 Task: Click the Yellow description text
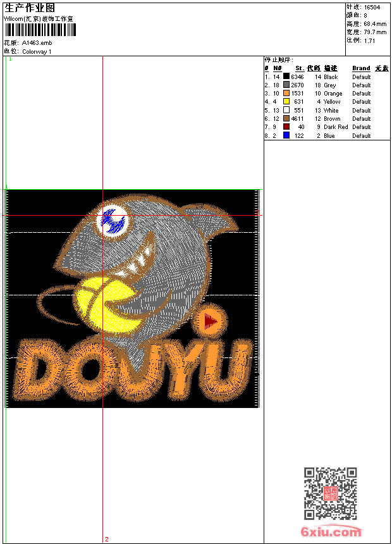[332, 102]
